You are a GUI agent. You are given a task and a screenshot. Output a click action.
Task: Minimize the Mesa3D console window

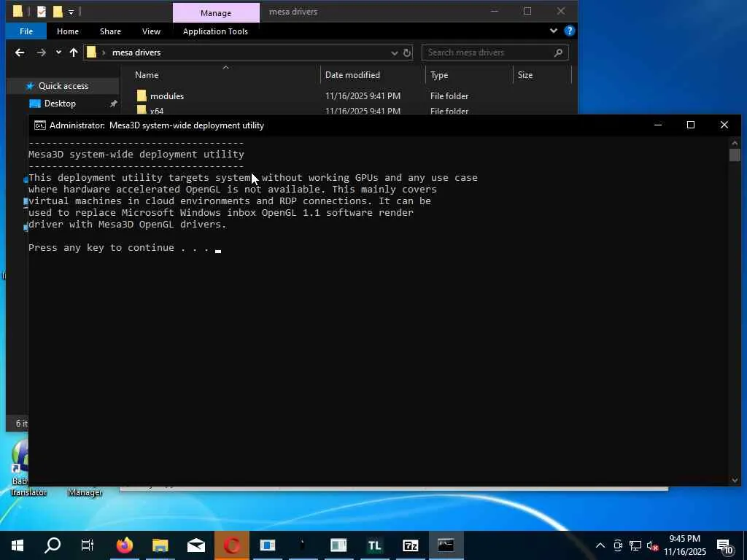658,125
